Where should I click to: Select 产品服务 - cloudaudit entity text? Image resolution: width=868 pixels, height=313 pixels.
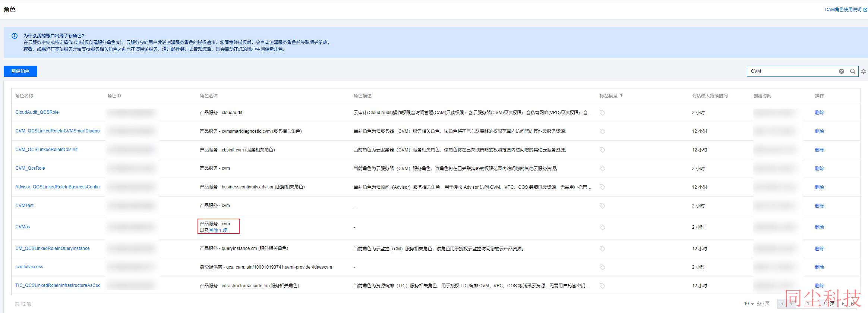click(x=221, y=113)
